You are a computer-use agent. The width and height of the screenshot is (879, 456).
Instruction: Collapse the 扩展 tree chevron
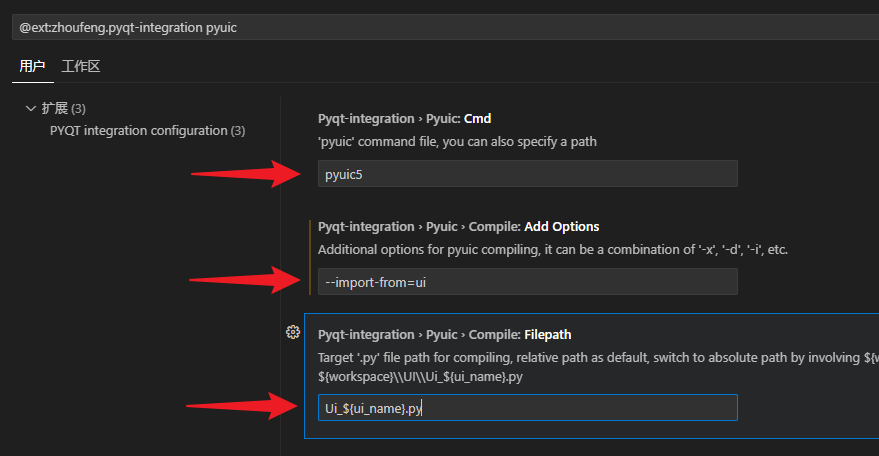point(30,108)
